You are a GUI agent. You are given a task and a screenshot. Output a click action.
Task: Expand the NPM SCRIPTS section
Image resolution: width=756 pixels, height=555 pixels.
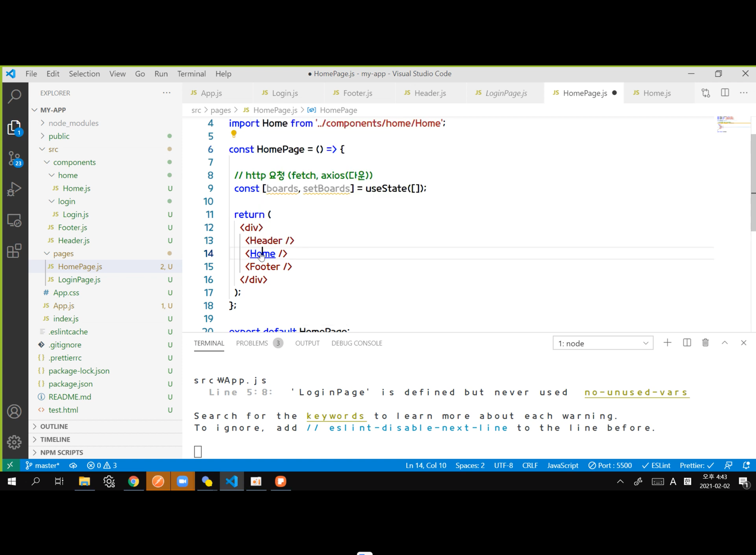click(x=106, y=453)
